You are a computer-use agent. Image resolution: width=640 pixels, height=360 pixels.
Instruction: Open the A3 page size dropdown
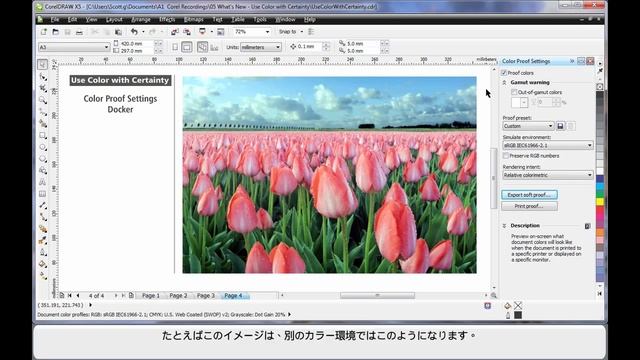[74, 47]
